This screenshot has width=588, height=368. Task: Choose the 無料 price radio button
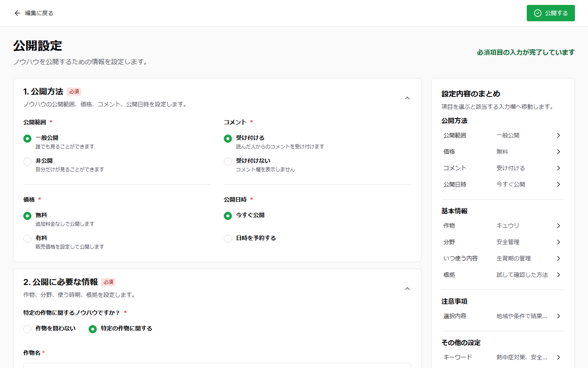pos(27,216)
